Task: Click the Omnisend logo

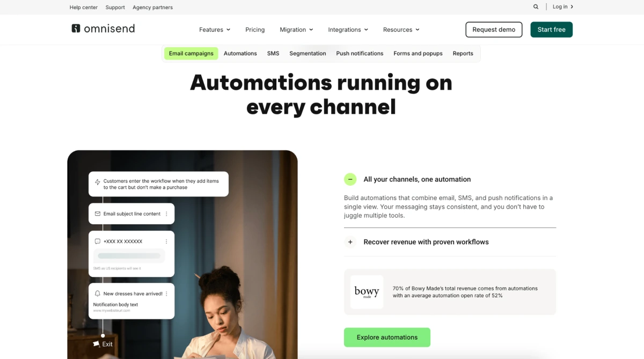Action: tap(103, 28)
